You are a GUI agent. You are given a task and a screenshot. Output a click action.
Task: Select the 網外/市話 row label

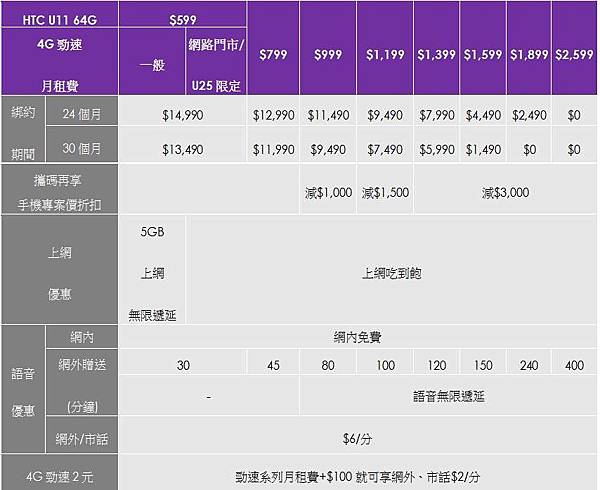tap(82, 435)
